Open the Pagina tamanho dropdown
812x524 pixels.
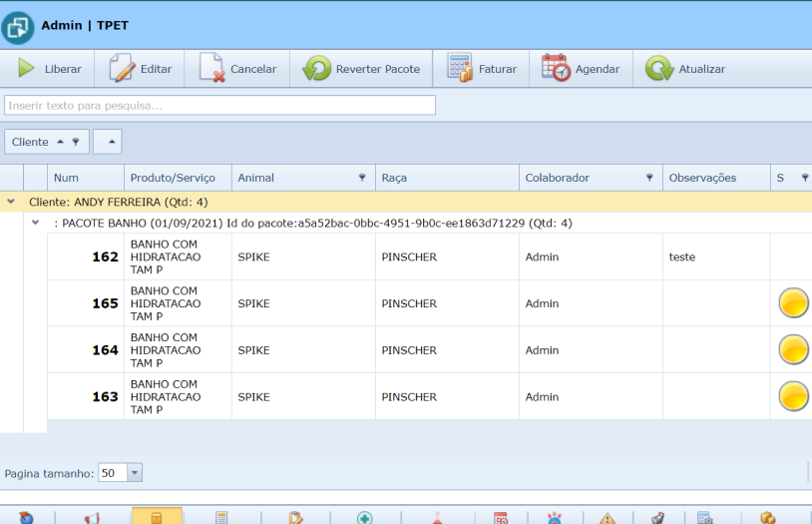[x=135, y=473]
